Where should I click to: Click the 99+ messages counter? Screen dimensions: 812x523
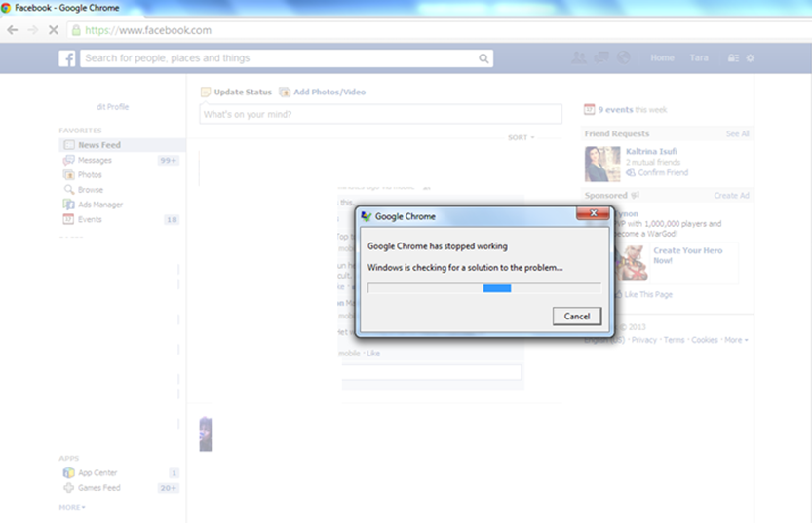168,161
